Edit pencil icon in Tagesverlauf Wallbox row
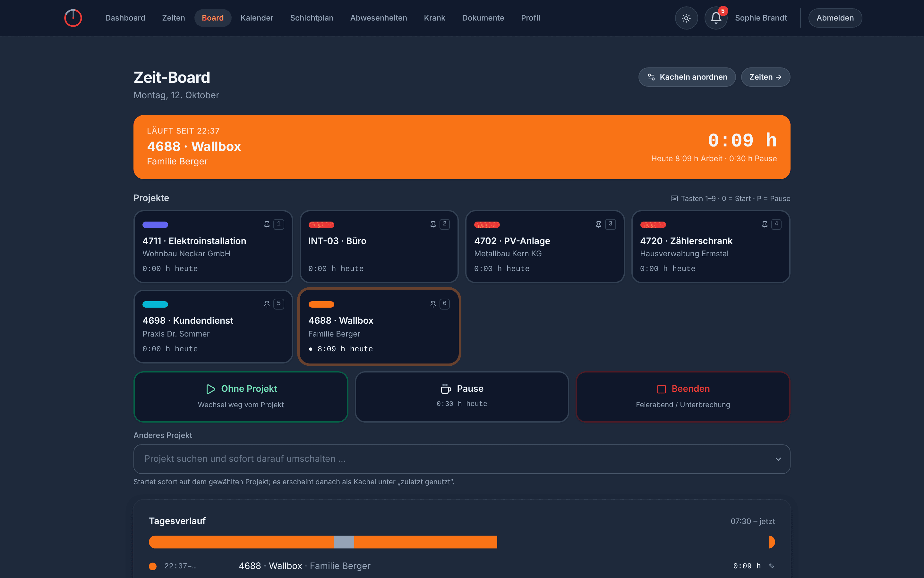Image resolution: width=924 pixels, height=578 pixels. point(772,566)
